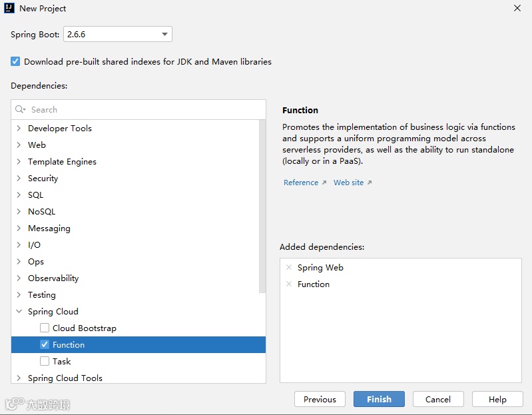Close the New Project dialog
The height and width of the screenshot is (415, 532).
tap(517, 9)
